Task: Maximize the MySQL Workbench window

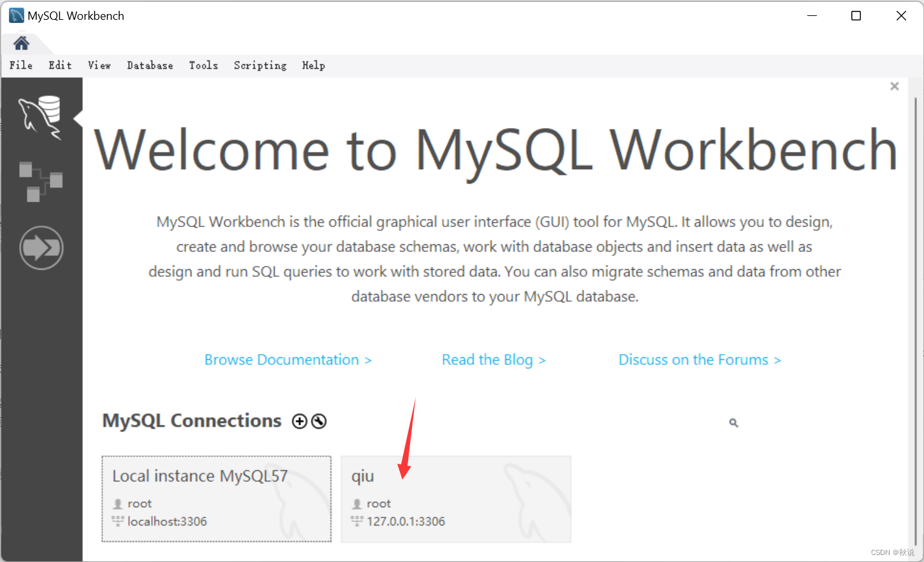Action: coord(856,15)
